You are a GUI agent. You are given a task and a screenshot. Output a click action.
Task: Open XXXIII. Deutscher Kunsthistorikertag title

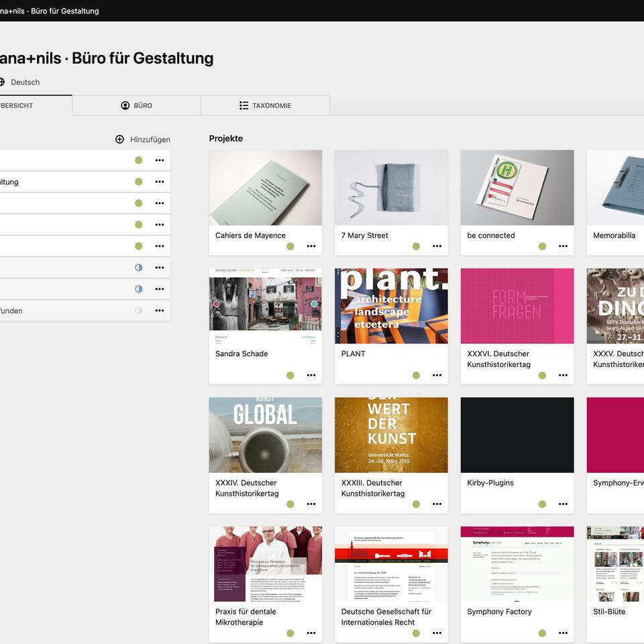[373, 488]
